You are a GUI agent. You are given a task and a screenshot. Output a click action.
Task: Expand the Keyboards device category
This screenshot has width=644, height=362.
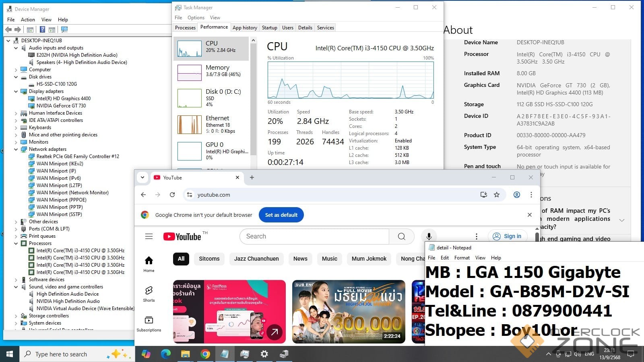(16, 128)
